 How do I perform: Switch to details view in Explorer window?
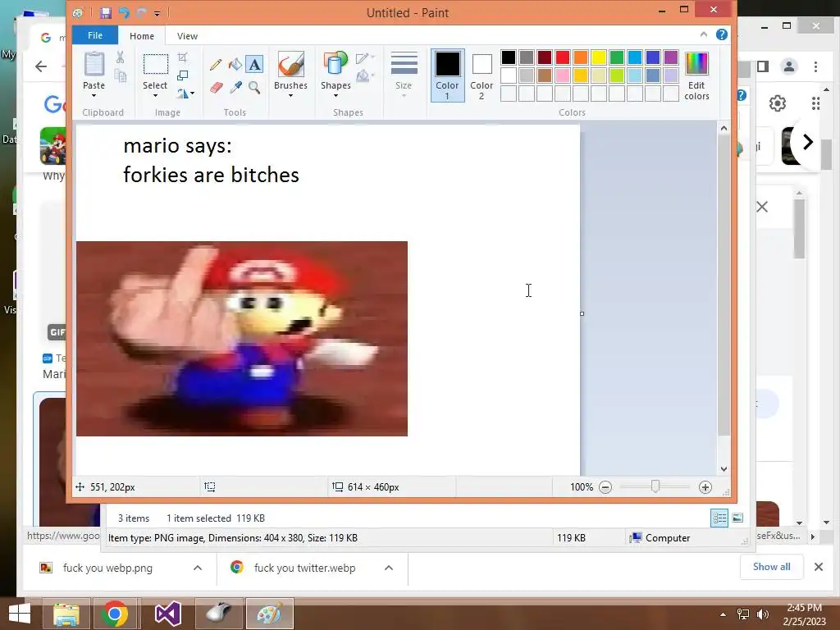pos(719,518)
